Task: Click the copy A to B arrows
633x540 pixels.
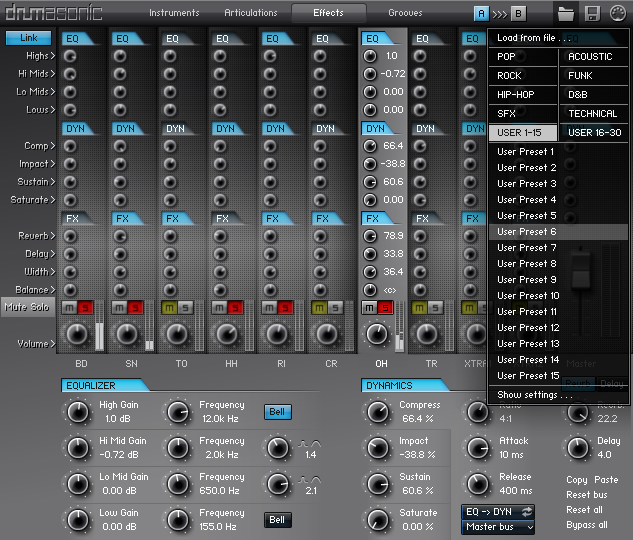Action: [500, 15]
